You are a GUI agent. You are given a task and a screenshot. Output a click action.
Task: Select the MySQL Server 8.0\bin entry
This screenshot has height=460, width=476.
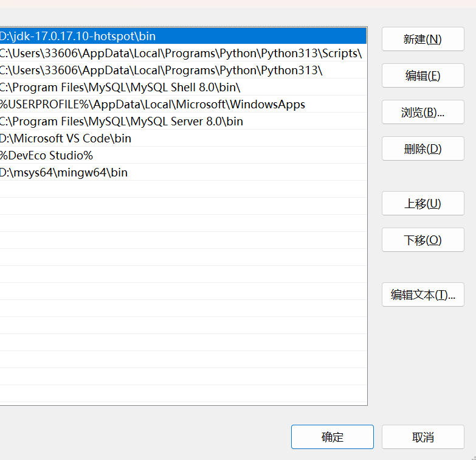pyautogui.click(x=183, y=121)
